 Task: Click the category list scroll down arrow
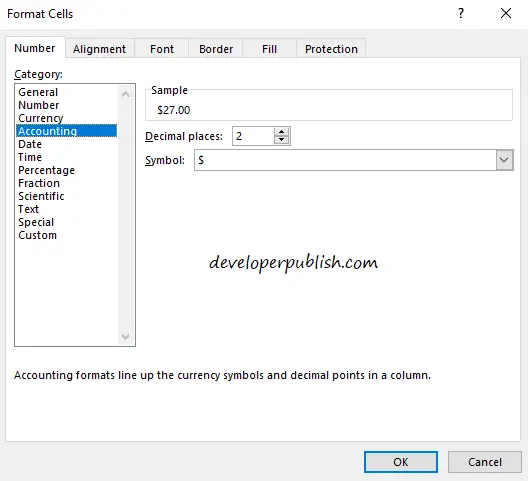click(x=126, y=336)
